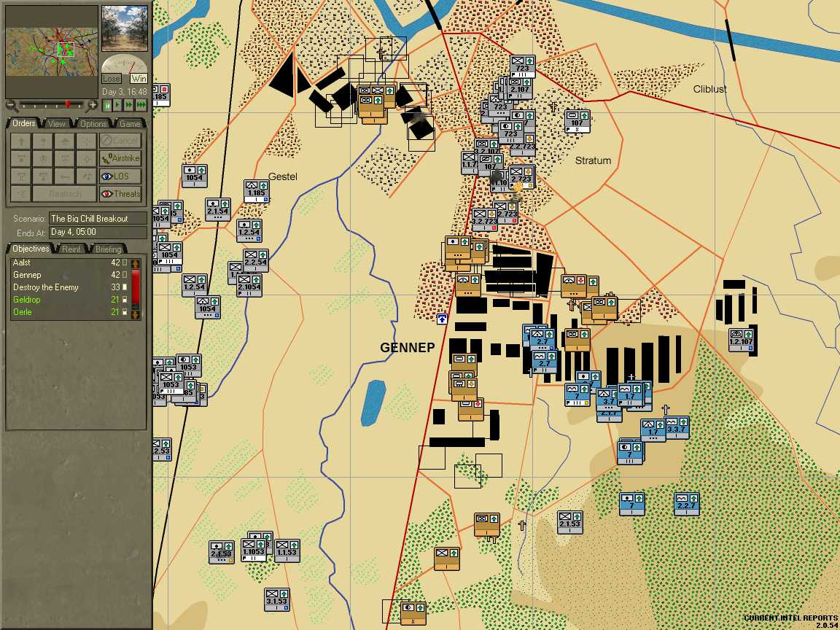This screenshot has width=840, height=630.
Task: Click the Reattach button
Action: pos(65,193)
